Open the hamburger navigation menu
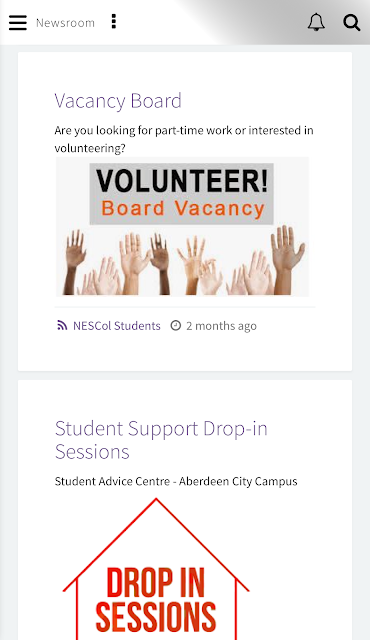 (18, 23)
